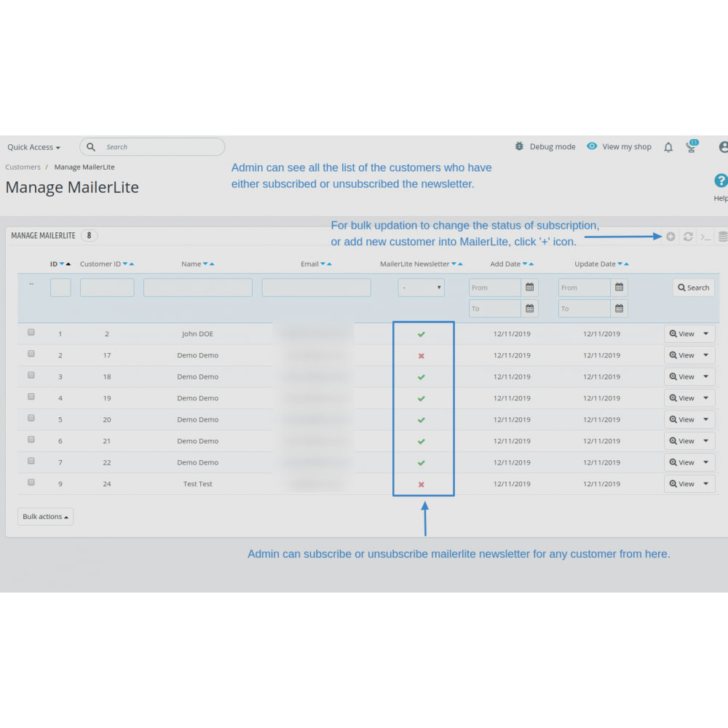Sort Email column descending
Viewport: 728px width, 728px height.
tap(323, 264)
